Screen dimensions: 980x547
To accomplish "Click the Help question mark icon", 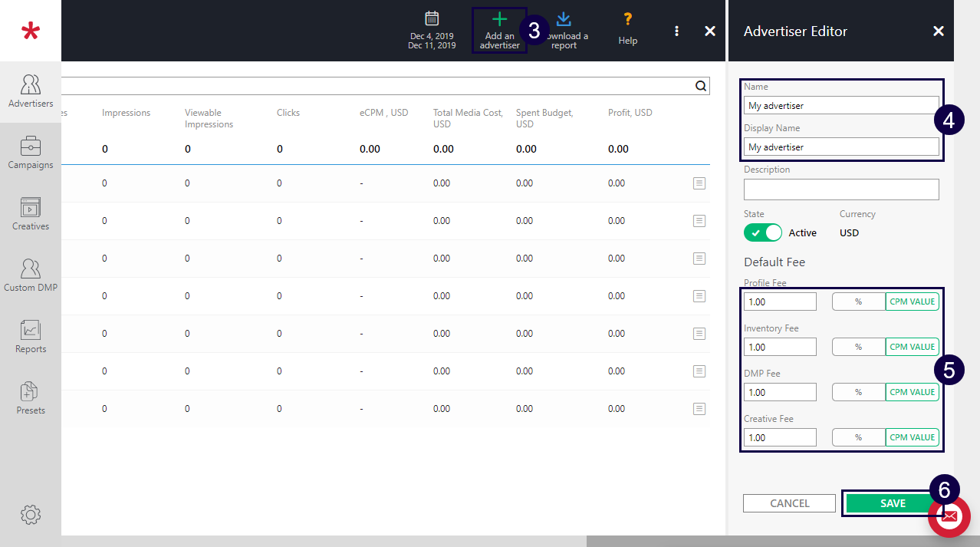I will pyautogui.click(x=627, y=28).
